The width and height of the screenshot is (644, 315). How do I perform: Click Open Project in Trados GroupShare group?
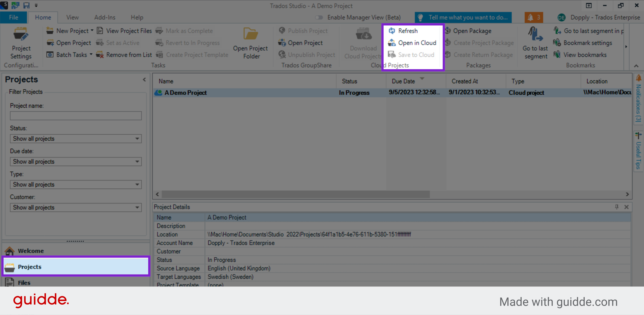[300, 43]
